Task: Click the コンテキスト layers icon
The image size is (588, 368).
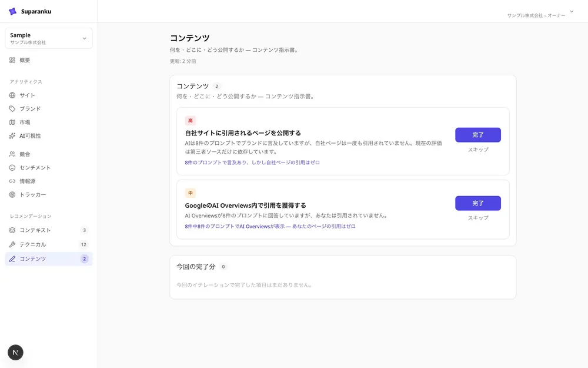Action: click(x=12, y=230)
